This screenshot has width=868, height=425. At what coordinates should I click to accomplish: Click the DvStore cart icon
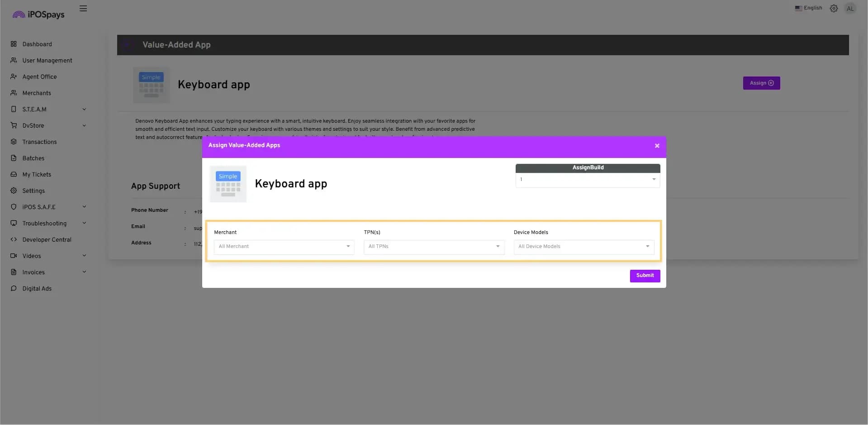14,125
